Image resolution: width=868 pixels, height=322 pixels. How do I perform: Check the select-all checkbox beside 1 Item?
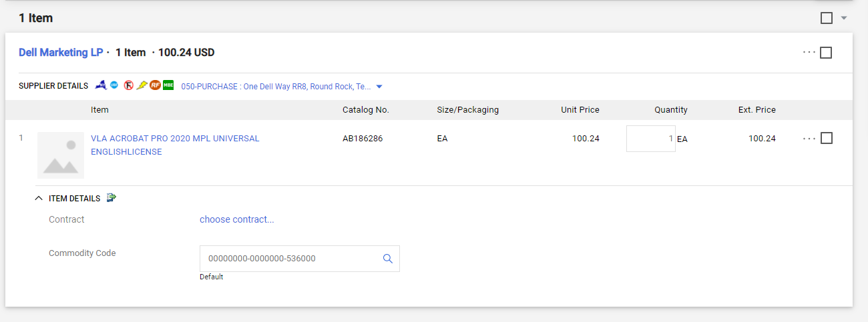pyautogui.click(x=827, y=18)
